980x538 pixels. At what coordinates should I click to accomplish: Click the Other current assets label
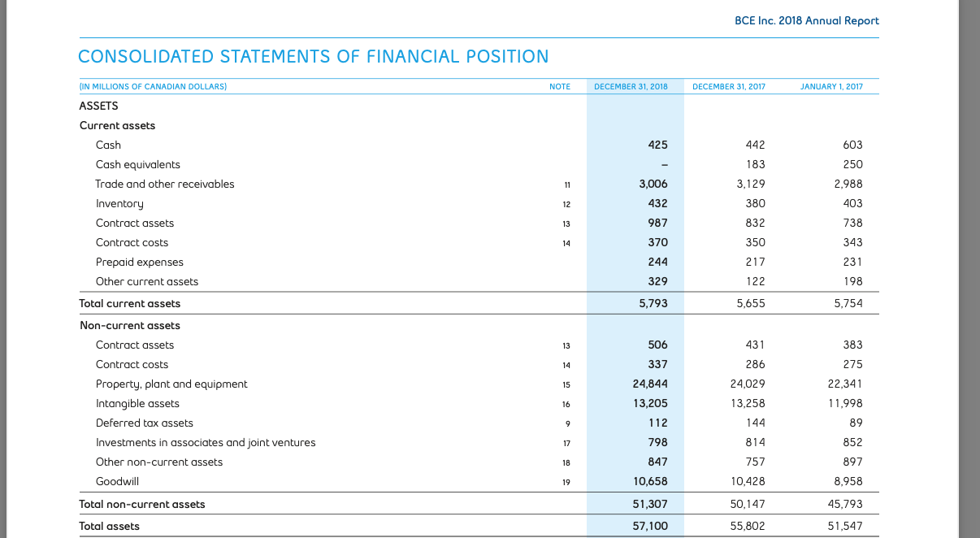[147, 281]
